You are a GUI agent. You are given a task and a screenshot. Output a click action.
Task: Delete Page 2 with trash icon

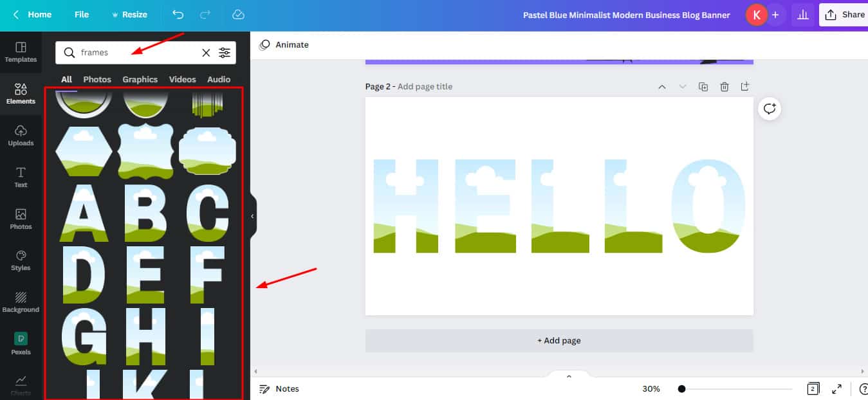coord(725,87)
